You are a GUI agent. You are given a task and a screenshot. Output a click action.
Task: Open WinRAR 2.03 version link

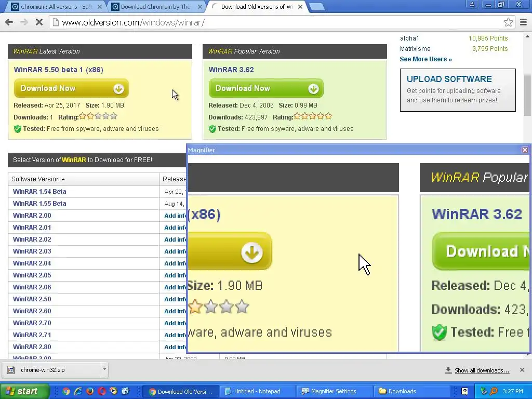click(x=32, y=251)
